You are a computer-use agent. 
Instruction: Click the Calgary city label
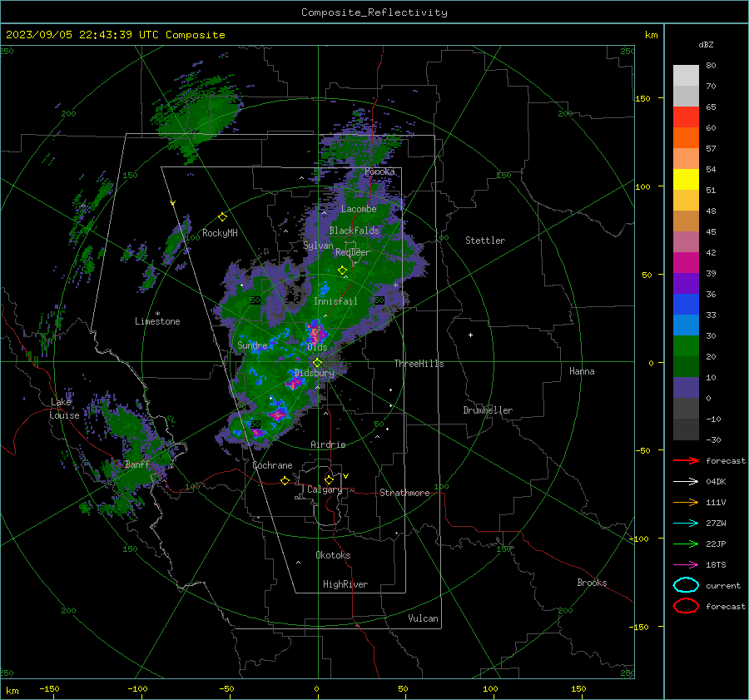(325, 489)
